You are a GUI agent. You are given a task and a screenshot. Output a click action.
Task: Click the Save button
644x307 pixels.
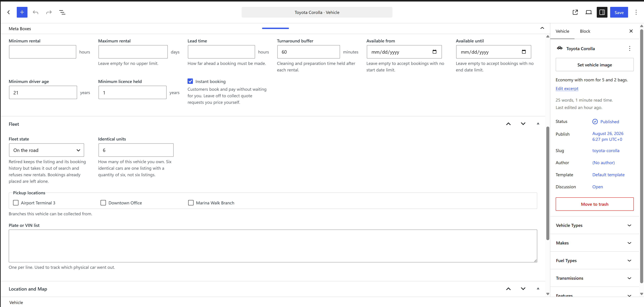[x=619, y=12]
